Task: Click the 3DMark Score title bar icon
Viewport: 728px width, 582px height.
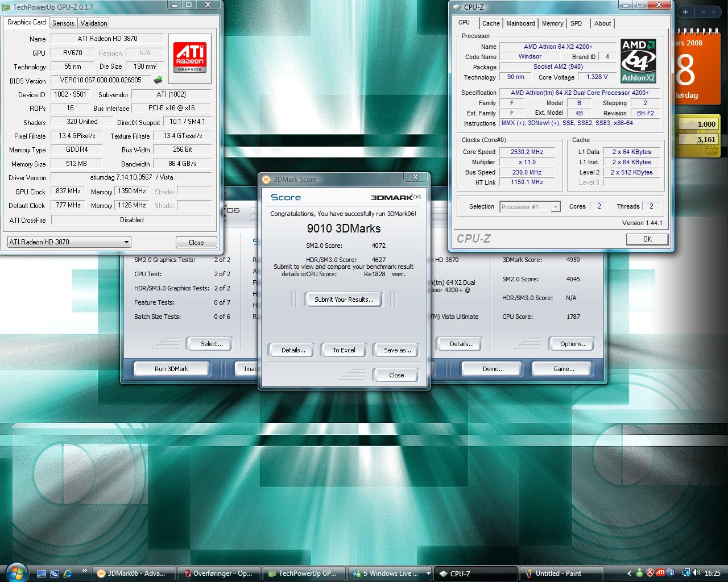Action: (266, 180)
